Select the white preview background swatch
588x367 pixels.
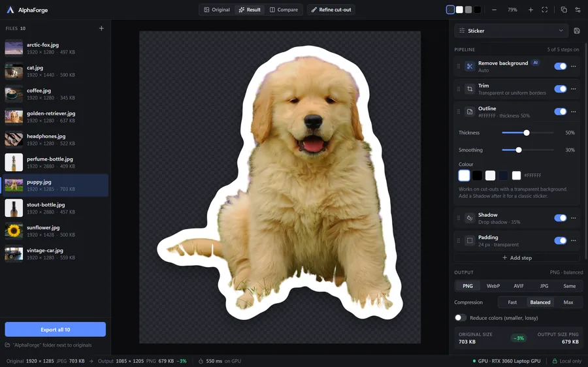point(459,10)
